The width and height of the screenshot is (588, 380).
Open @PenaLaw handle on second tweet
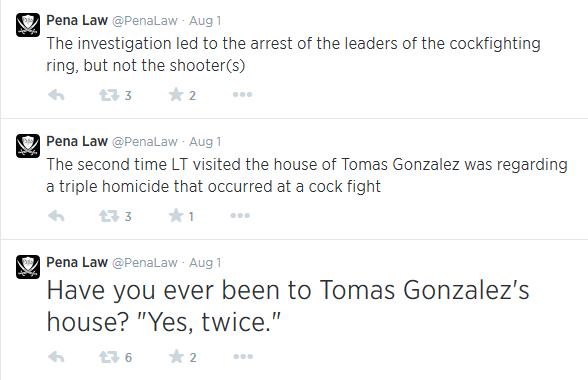click(x=145, y=141)
